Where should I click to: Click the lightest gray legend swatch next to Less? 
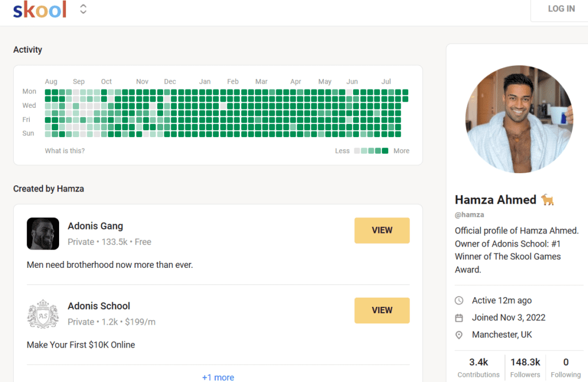click(x=357, y=151)
